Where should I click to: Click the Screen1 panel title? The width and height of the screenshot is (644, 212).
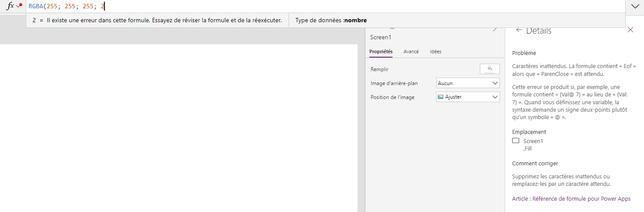click(x=381, y=37)
